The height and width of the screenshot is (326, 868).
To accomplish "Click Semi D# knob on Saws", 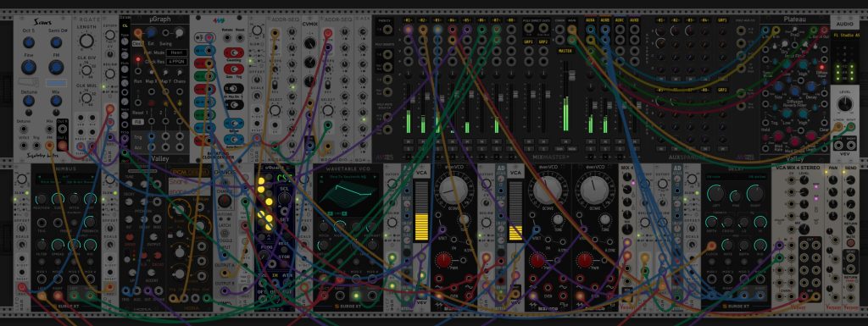I will (x=56, y=42).
